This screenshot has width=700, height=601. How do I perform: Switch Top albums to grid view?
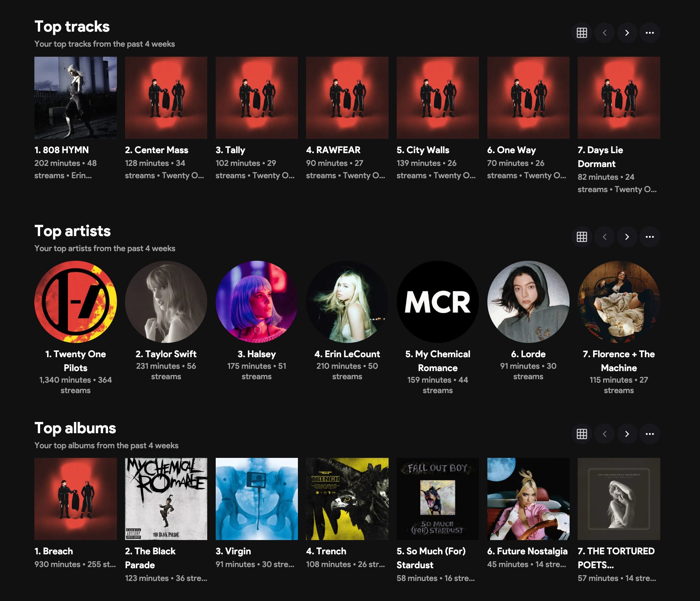[582, 434]
